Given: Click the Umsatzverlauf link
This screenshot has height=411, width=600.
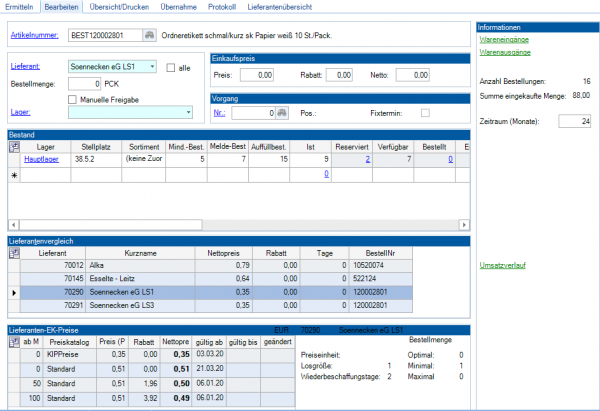Looking at the screenshot, I should pyautogui.click(x=503, y=265).
